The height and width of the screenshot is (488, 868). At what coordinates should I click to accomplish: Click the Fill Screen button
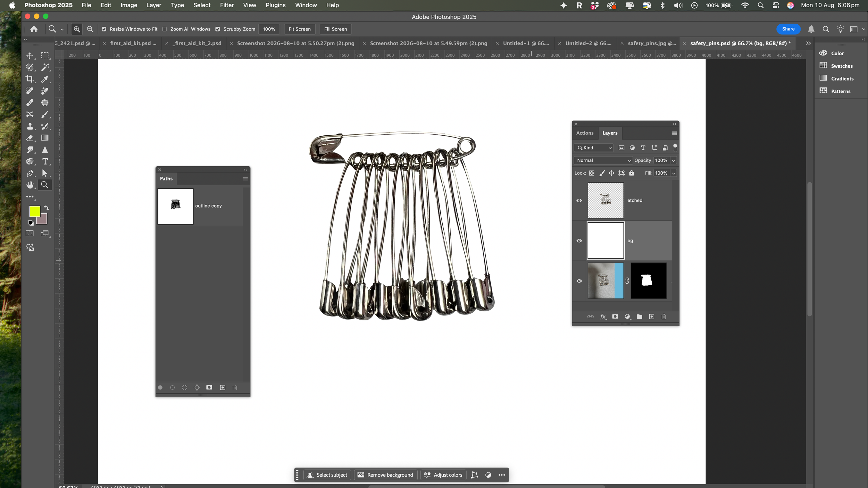click(335, 29)
